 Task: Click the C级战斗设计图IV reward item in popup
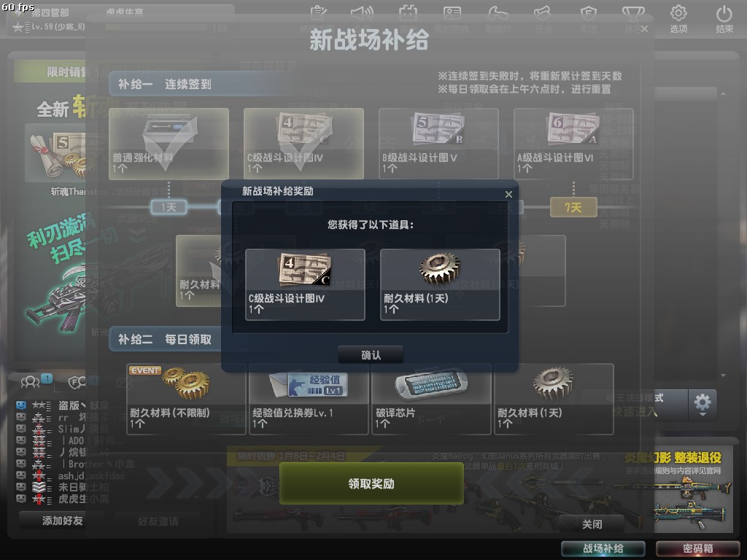pos(305,284)
